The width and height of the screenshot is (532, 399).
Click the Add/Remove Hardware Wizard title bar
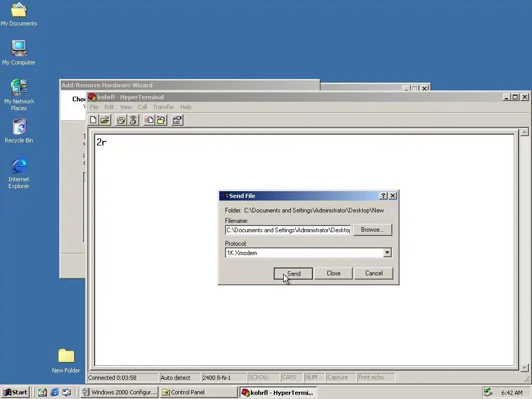tap(189, 85)
